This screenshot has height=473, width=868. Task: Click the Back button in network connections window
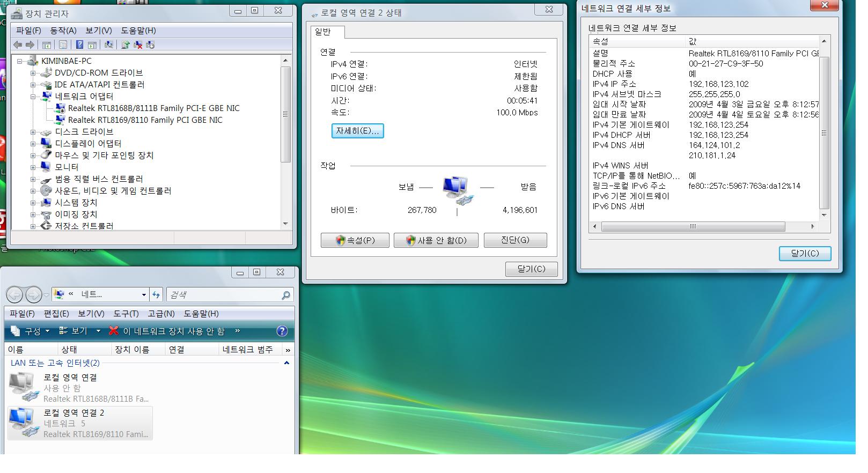click(14, 294)
